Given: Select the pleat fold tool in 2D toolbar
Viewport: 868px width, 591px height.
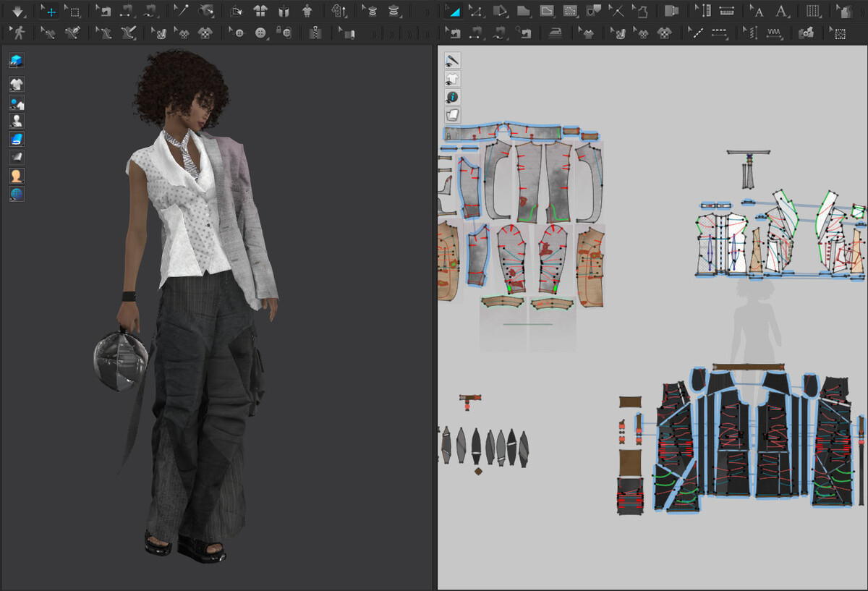Looking at the screenshot, I should coord(813,11).
